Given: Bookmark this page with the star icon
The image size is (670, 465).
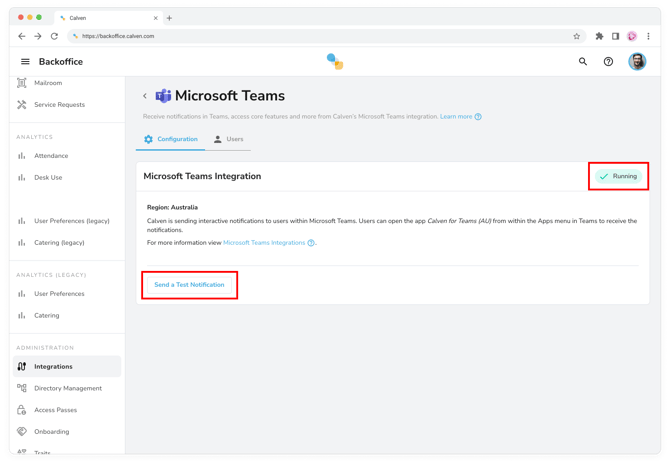Looking at the screenshot, I should (x=576, y=36).
